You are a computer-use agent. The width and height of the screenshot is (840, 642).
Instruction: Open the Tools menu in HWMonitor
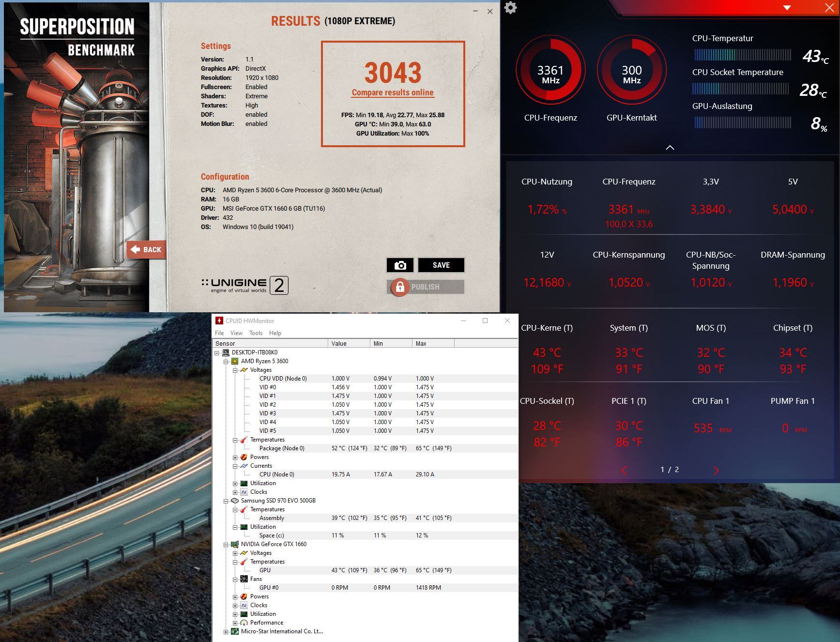256,333
